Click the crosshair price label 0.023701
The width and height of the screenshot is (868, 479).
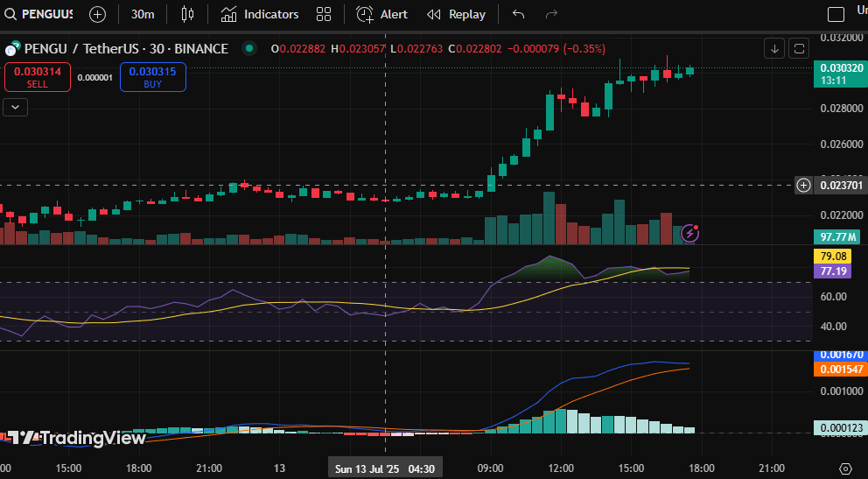pos(842,185)
